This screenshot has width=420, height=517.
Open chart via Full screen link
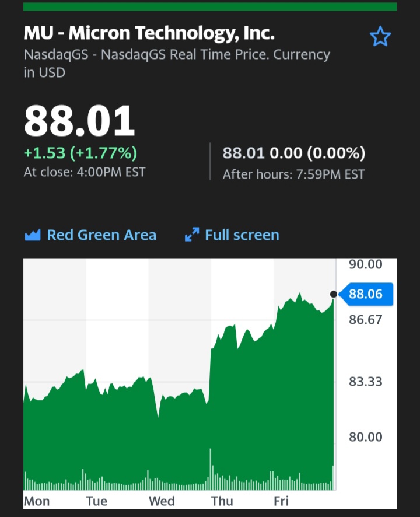point(242,235)
